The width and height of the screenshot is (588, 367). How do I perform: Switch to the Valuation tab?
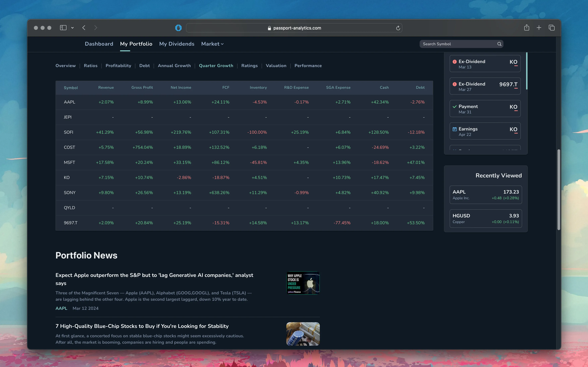(276, 66)
